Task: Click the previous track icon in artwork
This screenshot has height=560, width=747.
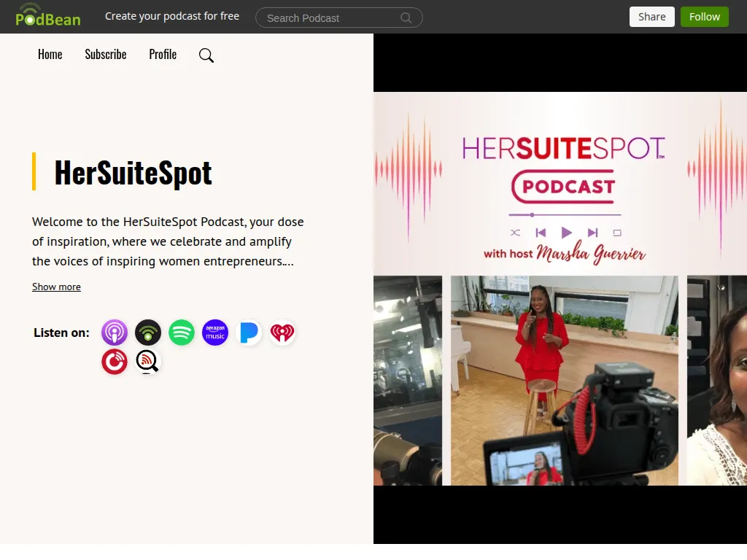Action: 541,233
